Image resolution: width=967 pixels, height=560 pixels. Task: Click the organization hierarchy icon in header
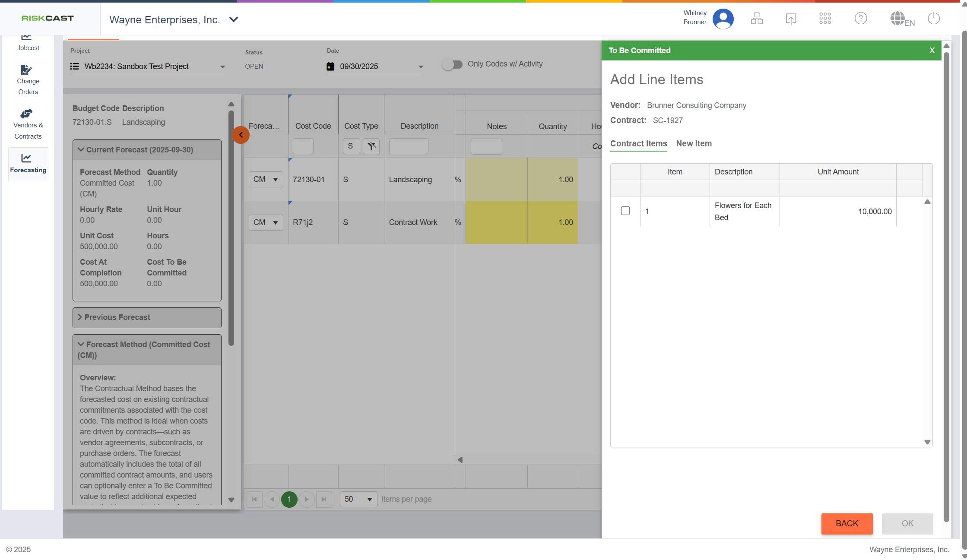[x=757, y=19]
